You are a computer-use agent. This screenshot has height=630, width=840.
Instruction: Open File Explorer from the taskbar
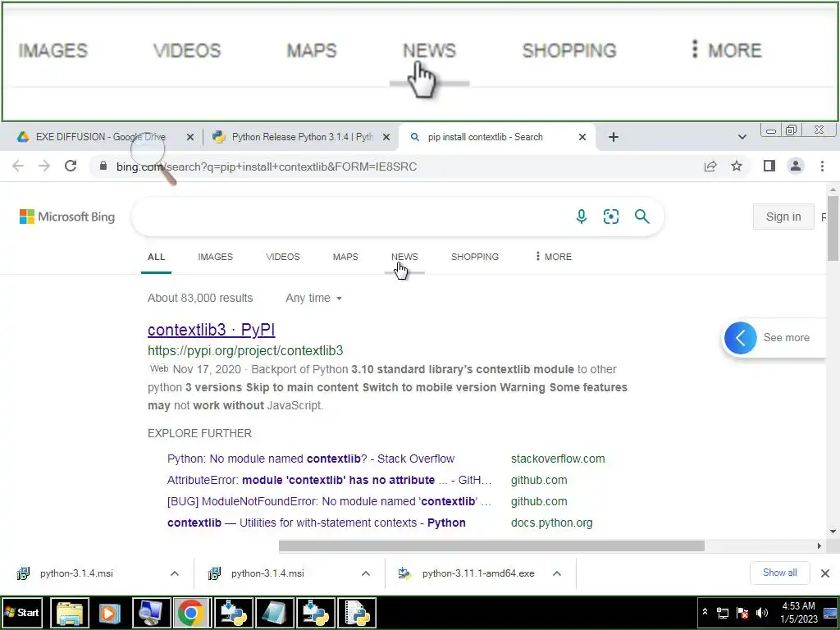[x=70, y=612]
